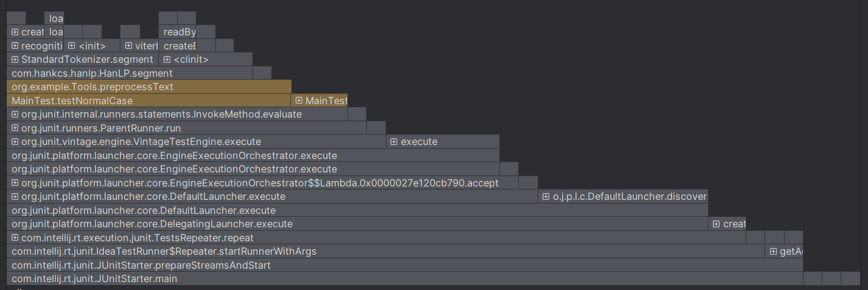868x290 pixels.
Task: Click plus icon on <init> frame
Action: [x=72, y=46]
